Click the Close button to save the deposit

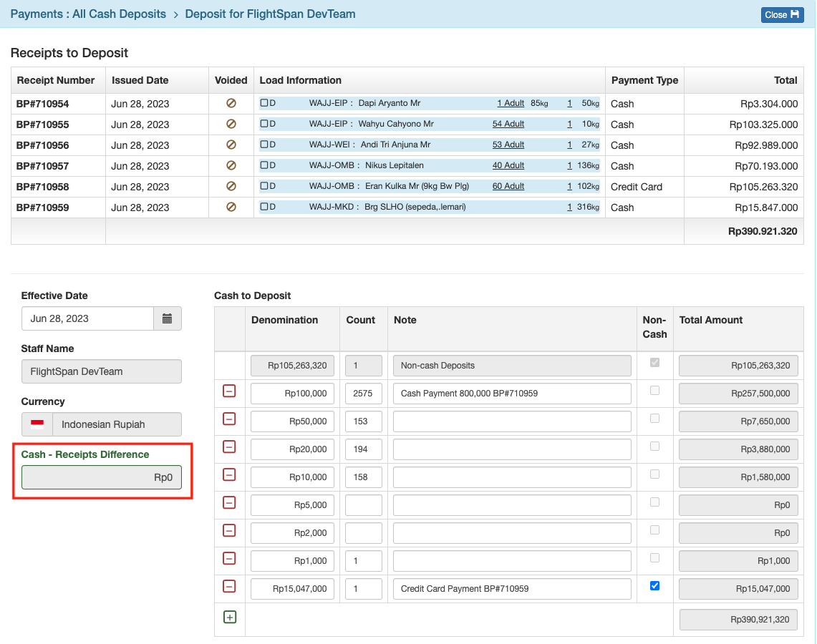(x=782, y=14)
